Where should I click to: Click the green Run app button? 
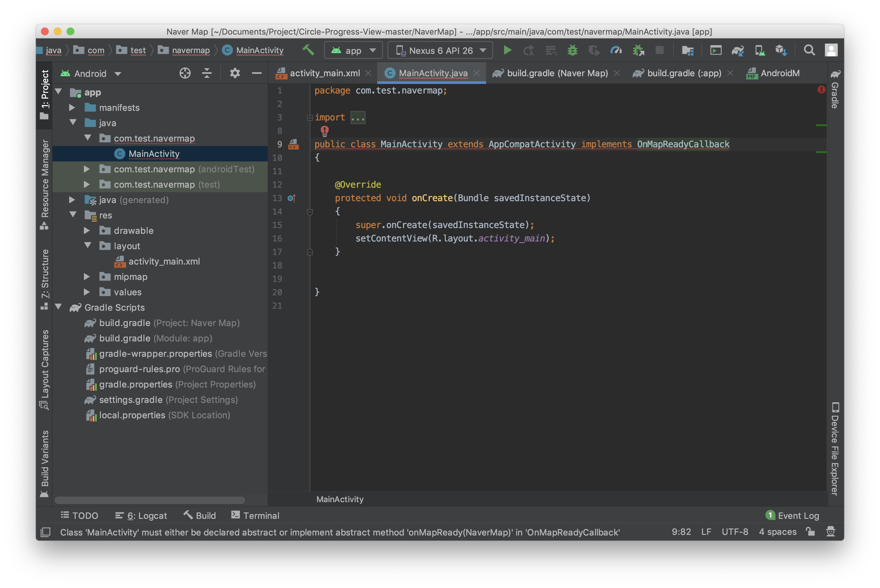[x=507, y=50]
